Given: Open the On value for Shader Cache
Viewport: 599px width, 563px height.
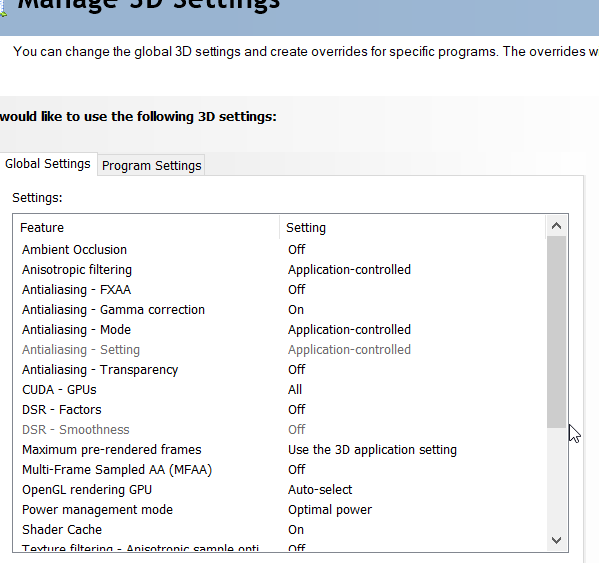Looking at the screenshot, I should (x=296, y=530).
